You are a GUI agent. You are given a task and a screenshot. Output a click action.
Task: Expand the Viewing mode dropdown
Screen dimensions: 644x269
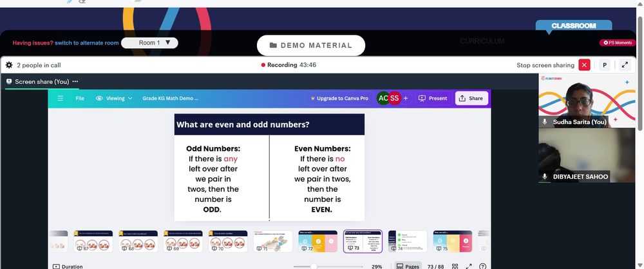[x=114, y=98]
